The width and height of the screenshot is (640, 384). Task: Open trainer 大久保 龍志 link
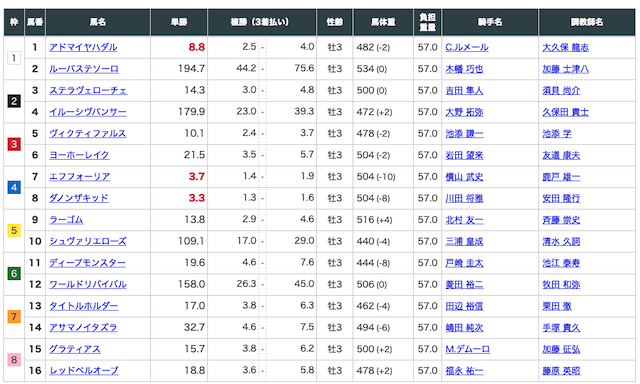point(565,47)
